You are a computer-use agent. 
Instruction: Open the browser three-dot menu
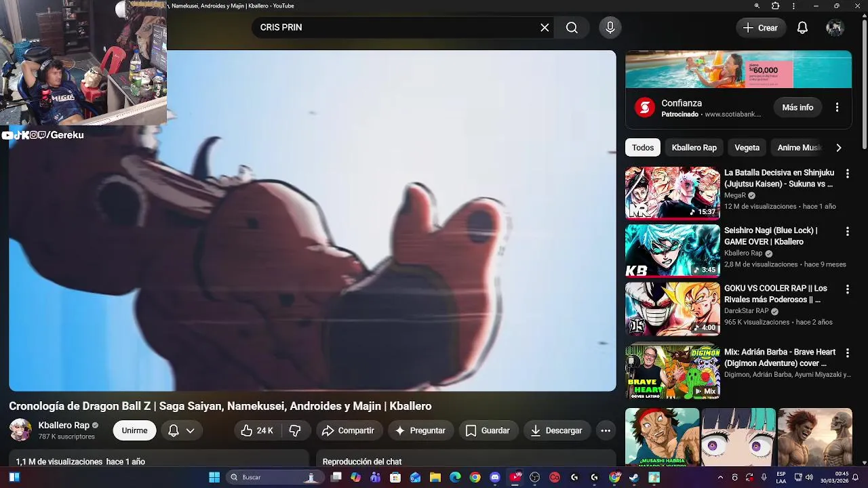tap(794, 6)
